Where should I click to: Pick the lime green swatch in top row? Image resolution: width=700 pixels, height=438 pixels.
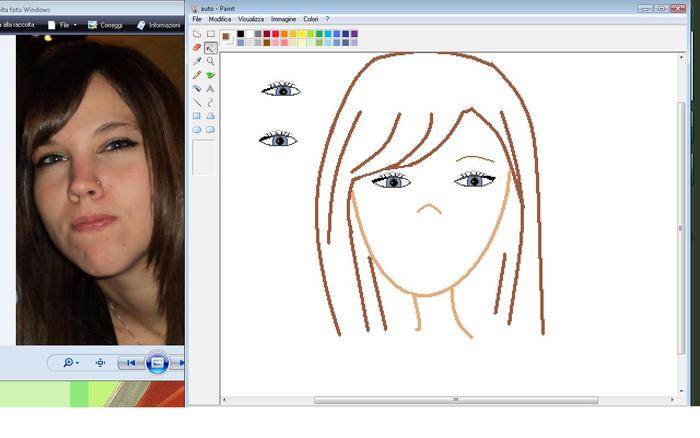(310, 34)
